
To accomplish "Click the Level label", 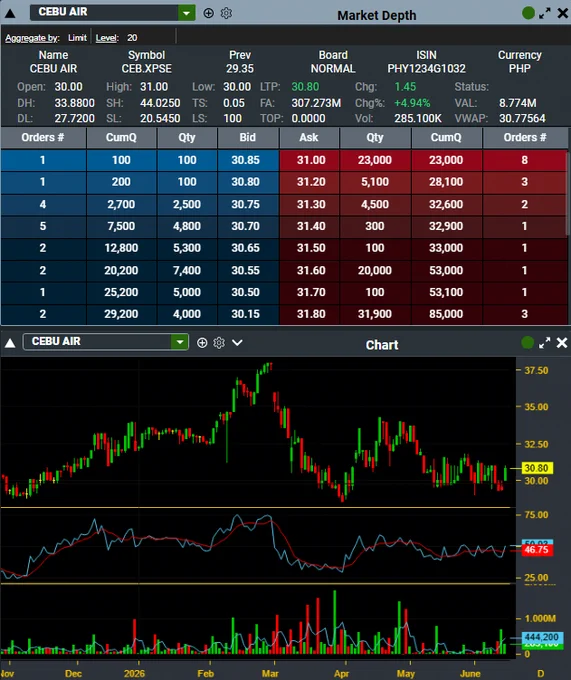I will click(107, 38).
